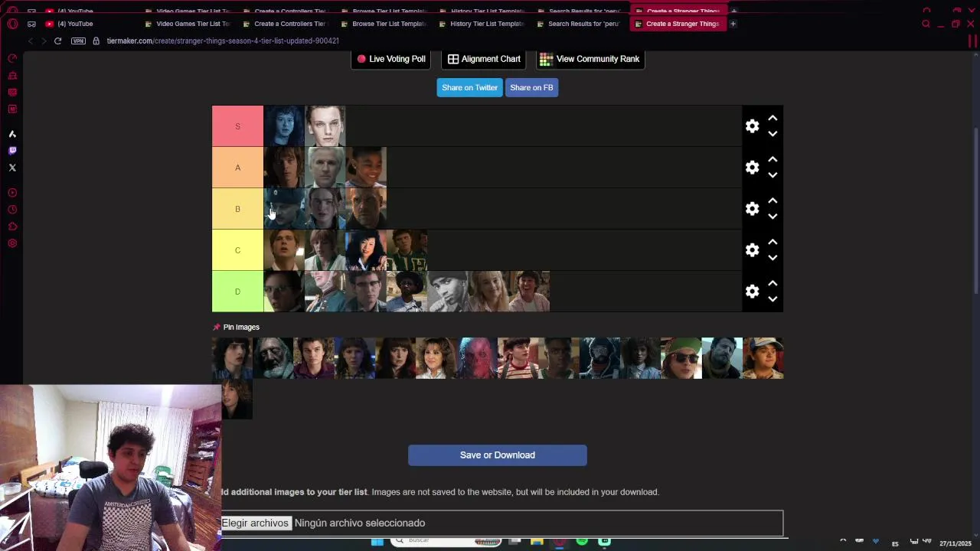
Task: Open settings gear for the A tier row
Action: [x=752, y=168]
